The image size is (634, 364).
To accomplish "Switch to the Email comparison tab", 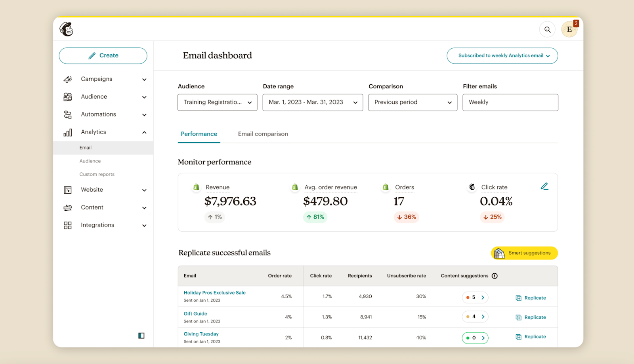I will tap(263, 134).
